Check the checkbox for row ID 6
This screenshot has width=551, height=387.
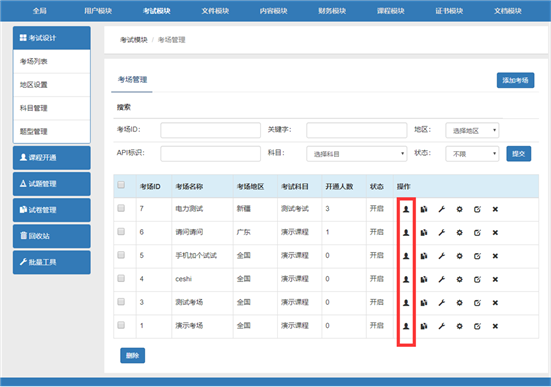(121, 231)
